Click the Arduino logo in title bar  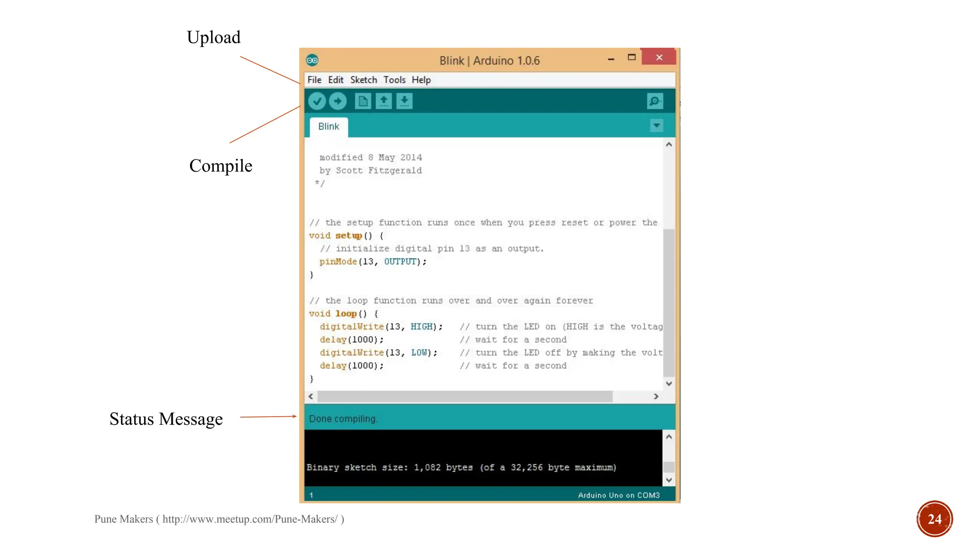[312, 60]
